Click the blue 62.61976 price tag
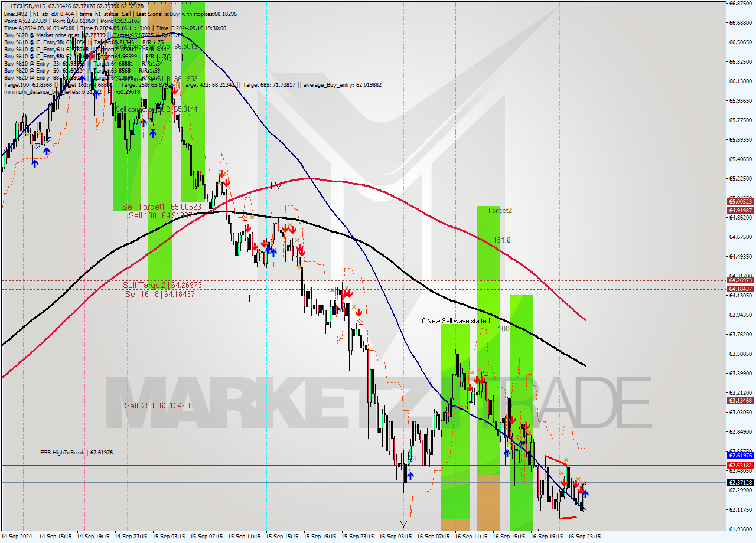This screenshot has width=756, height=543. [740, 456]
